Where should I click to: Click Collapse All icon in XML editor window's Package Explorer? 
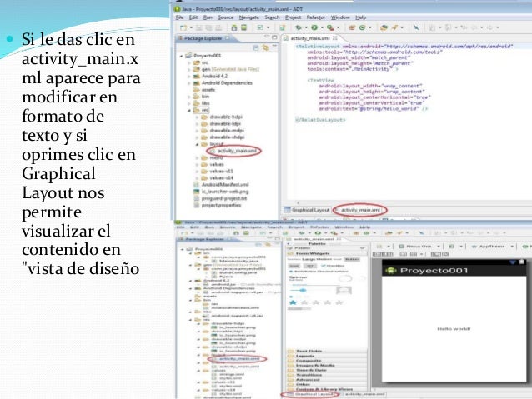point(256,47)
